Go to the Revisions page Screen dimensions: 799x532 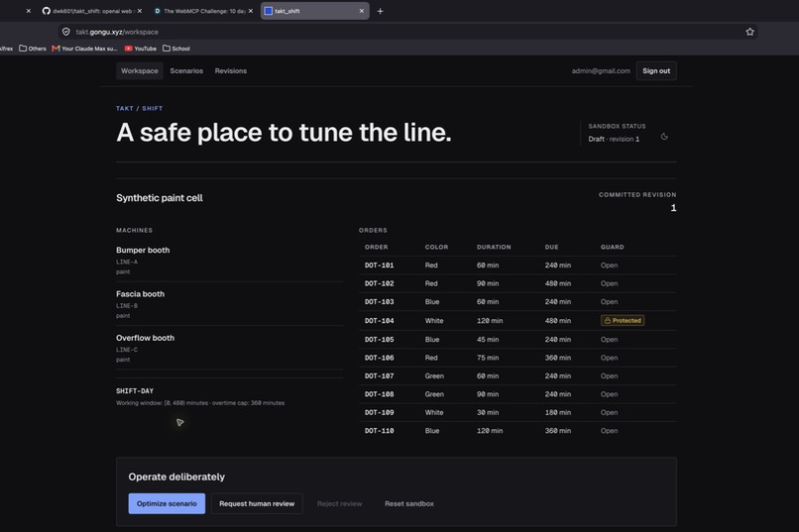(231, 70)
